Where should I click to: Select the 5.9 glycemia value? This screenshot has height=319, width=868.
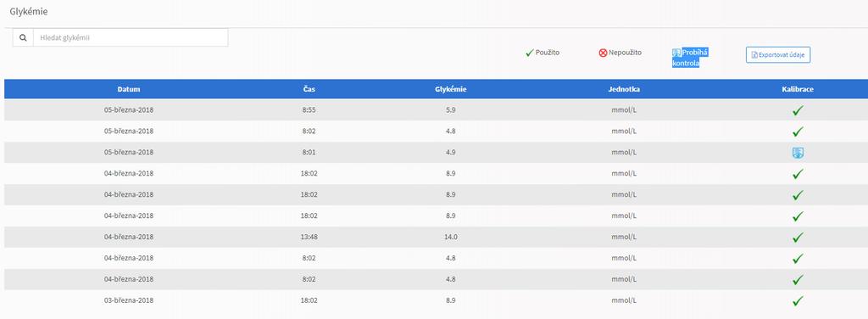[450, 110]
